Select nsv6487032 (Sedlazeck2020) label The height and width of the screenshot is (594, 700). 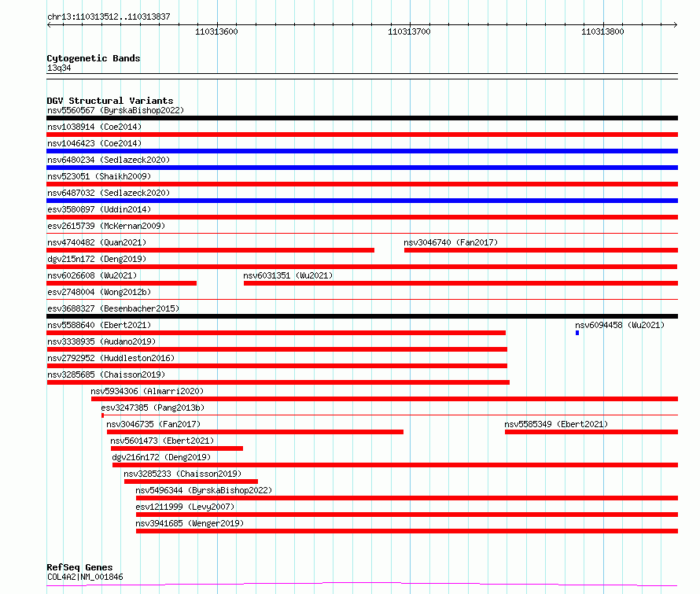(x=109, y=193)
